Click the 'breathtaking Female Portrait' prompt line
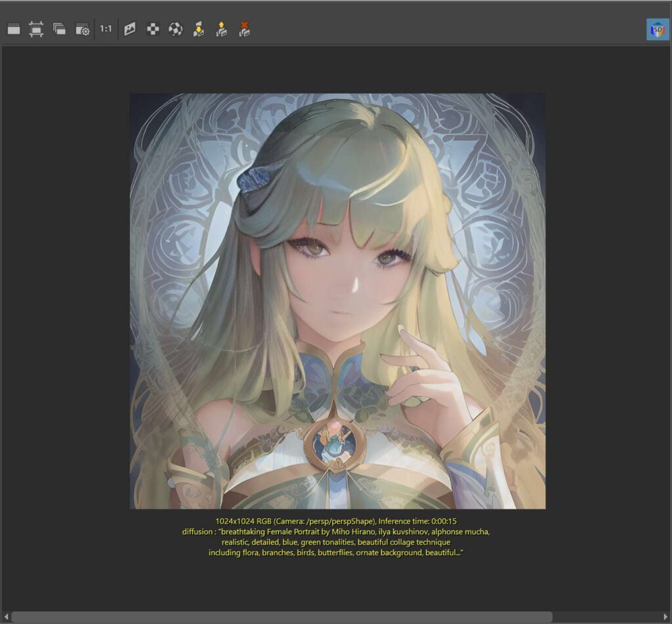This screenshot has height=624, width=672. click(336, 532)
